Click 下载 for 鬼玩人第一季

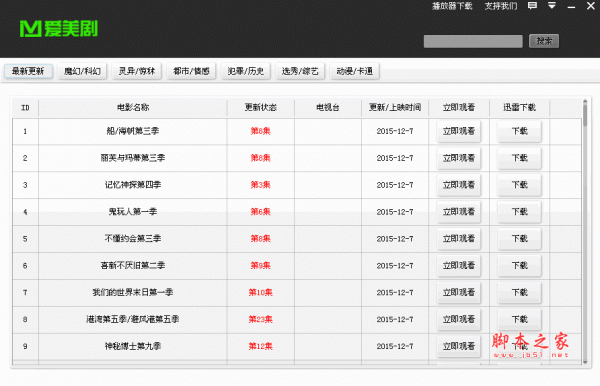[x=519, y=212]
